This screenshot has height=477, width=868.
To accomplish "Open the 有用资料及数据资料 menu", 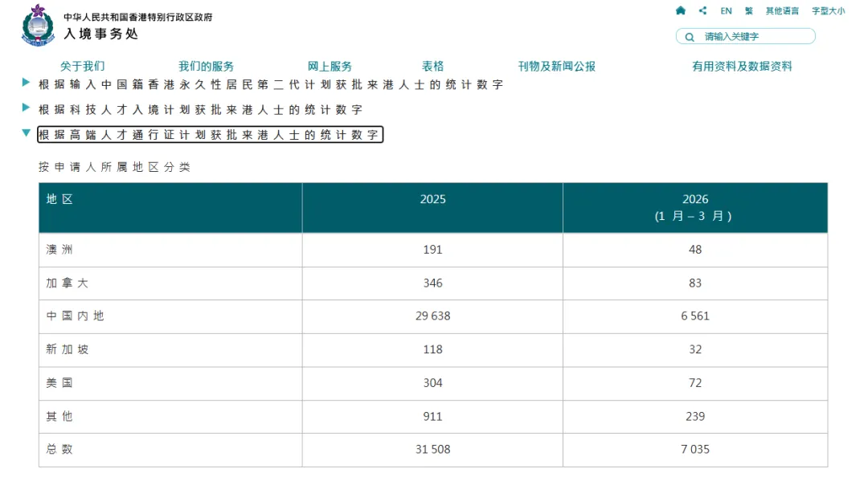I will [742, 67].
